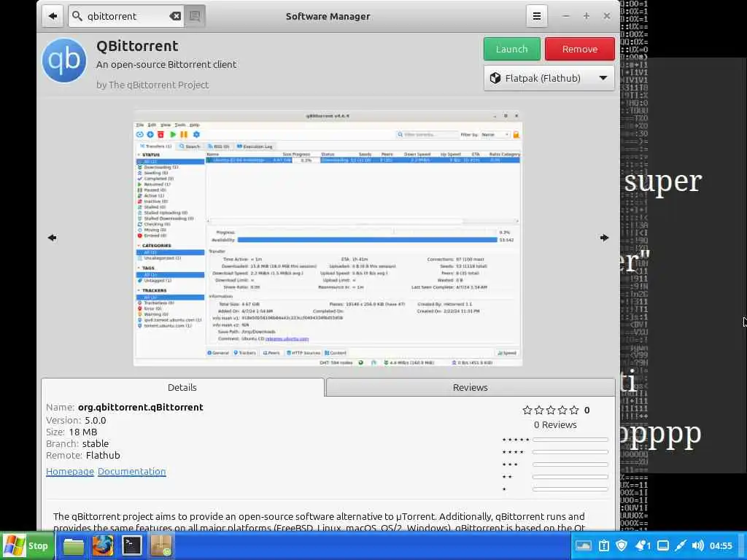The width and height of the screenshot is (747, 560).
Task: Click the 04:55 clock
Action: coord(721,545)
